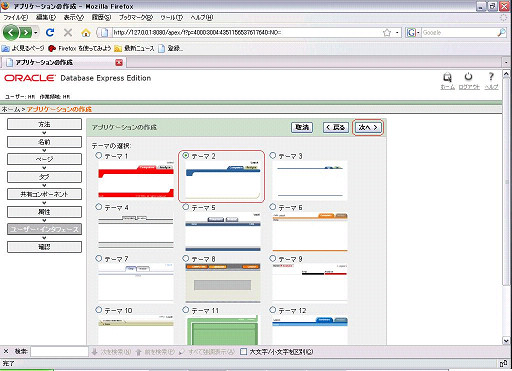Viewport: 512px width, 371px height.
Task: Open the history dropdown beside the Forward arrow
Action: click(36, 33)
